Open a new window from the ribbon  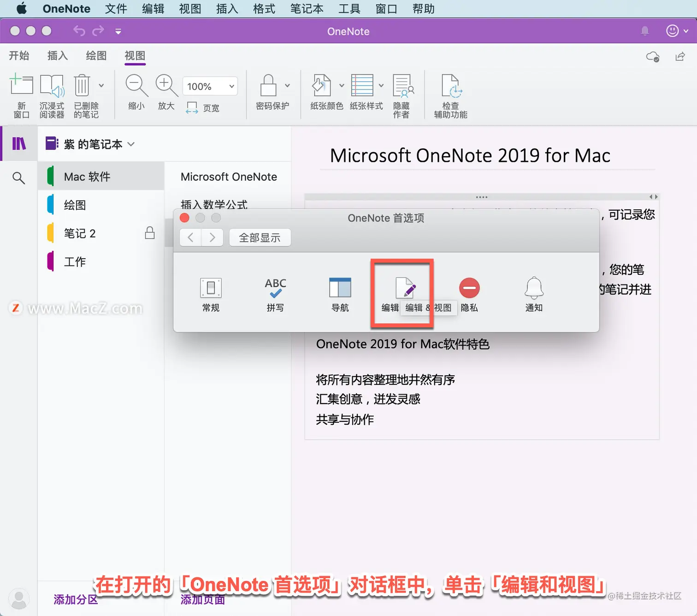tap(21, 96)
